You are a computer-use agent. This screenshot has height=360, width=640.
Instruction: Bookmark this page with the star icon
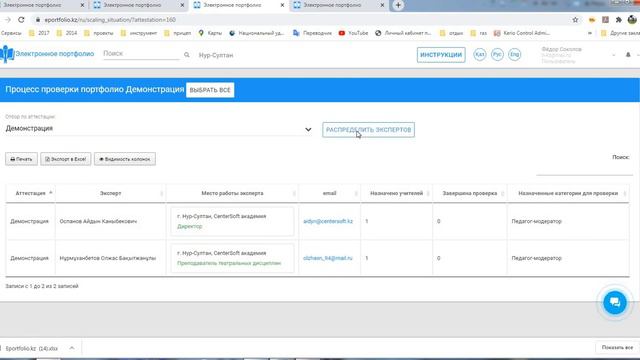pyautogui.click(x=575, y=20)
